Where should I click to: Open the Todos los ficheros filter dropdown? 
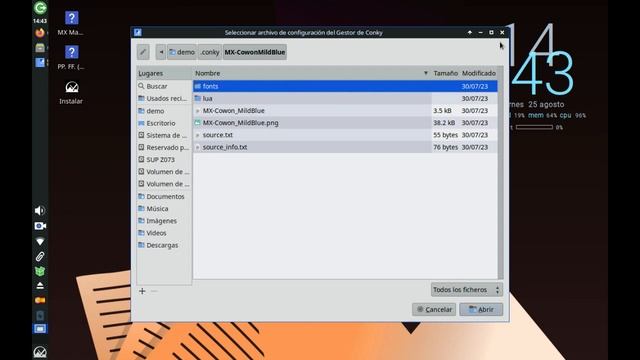(467, 290)
